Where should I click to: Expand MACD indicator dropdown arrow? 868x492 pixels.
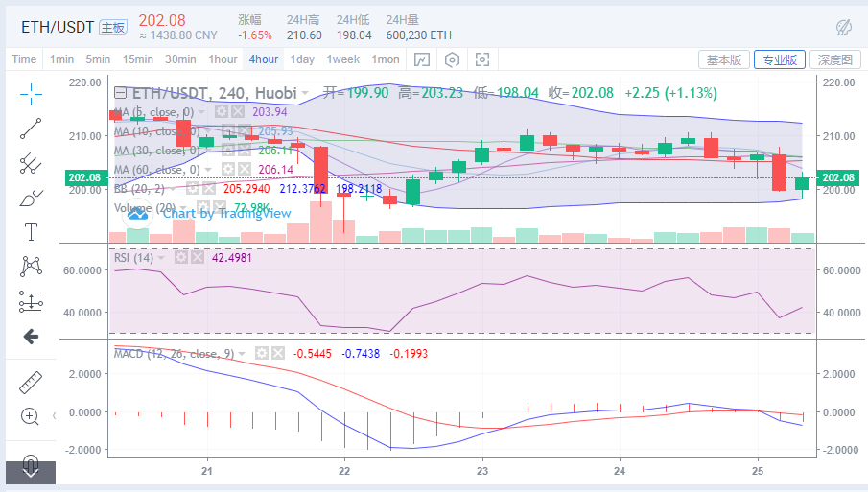(242, 354)
